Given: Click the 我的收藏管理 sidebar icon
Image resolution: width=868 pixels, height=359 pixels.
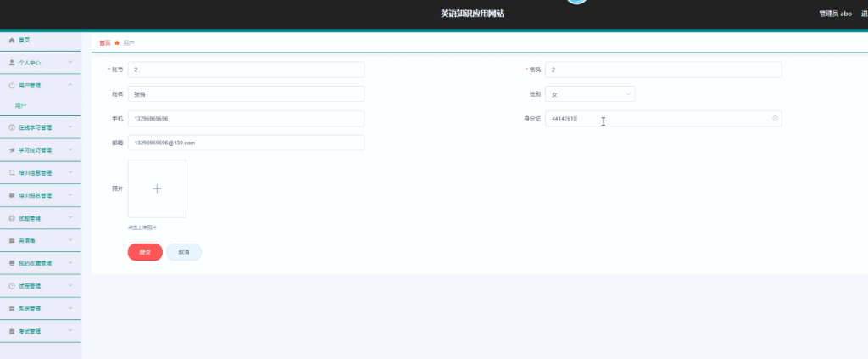Looking at the screenshot, I should coord(12,263).
